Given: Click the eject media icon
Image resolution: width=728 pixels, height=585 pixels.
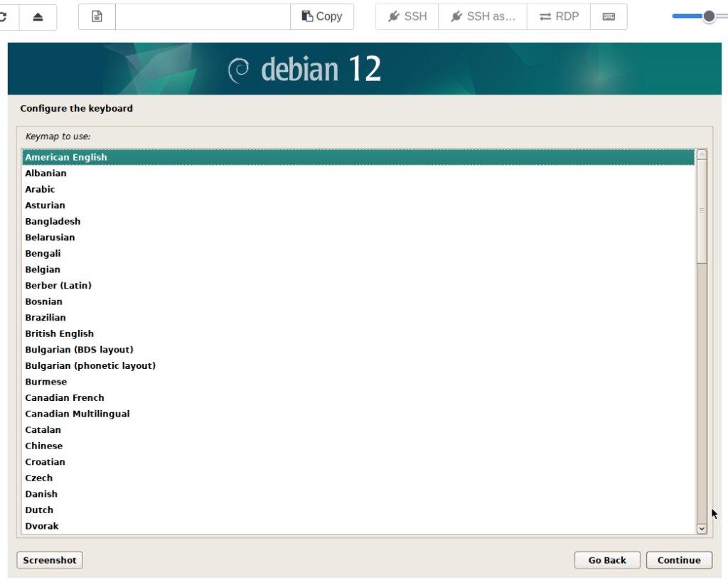Looking at the screenshot, I should [x=38, y=16].
